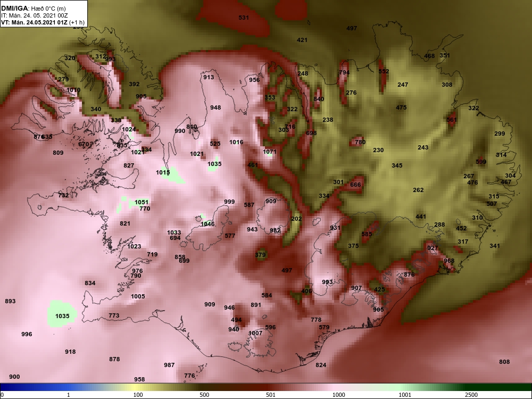The image size is (532, 399).
Task: Click the map value '406'
Action: point(306,291)
